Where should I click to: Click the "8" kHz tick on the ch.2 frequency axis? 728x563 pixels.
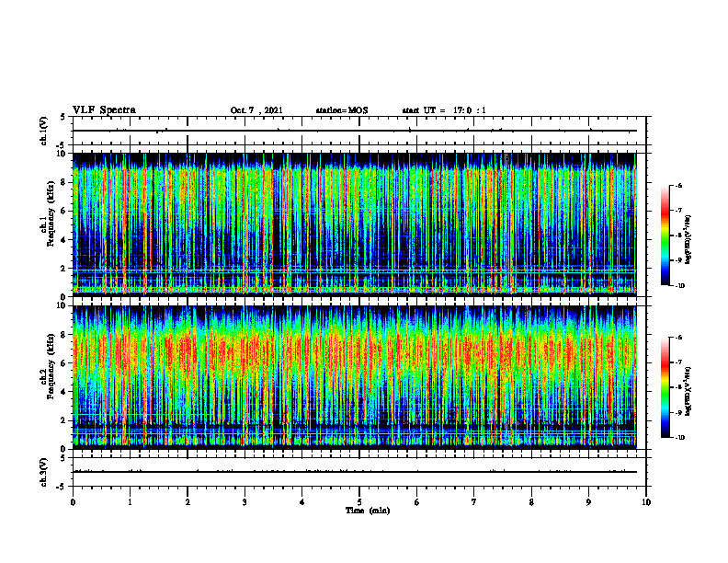pyautogui.click(x=64, y=335)
